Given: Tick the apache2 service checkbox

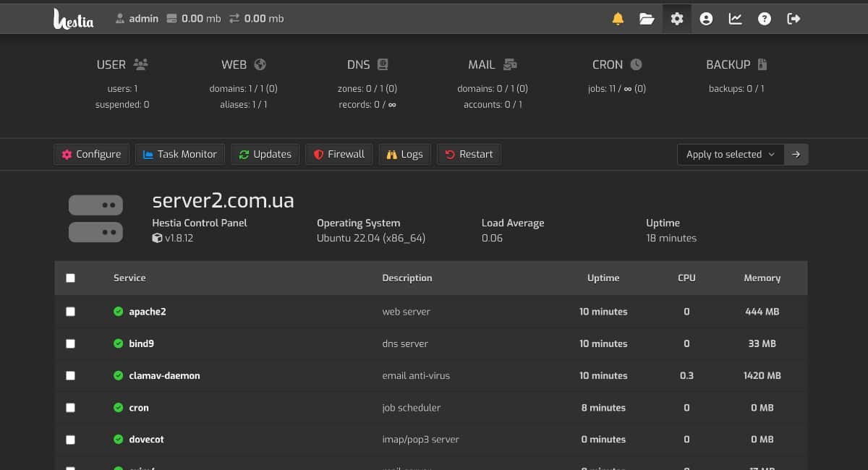Looking at the screenshot, I should 70,312.
